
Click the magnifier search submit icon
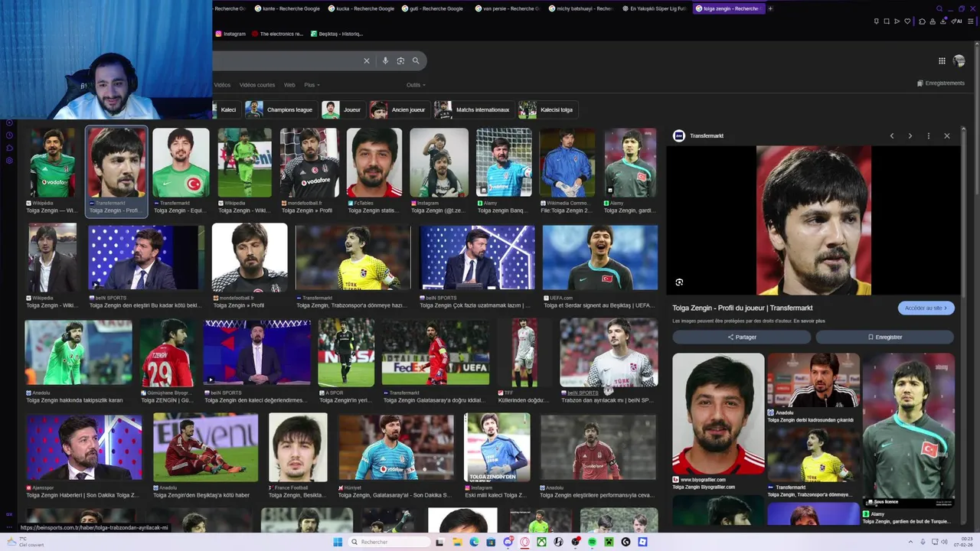tap(416, 60)
